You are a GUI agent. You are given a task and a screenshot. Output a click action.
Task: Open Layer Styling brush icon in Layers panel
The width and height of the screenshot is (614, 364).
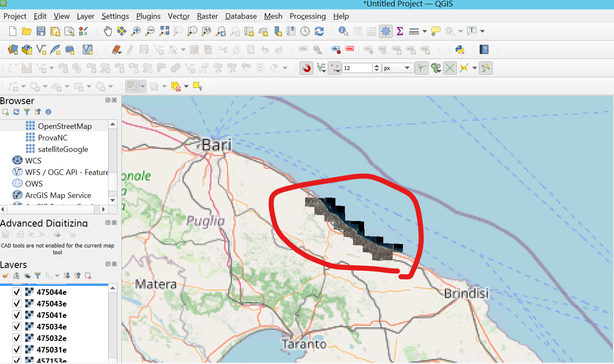coord(6,276)
